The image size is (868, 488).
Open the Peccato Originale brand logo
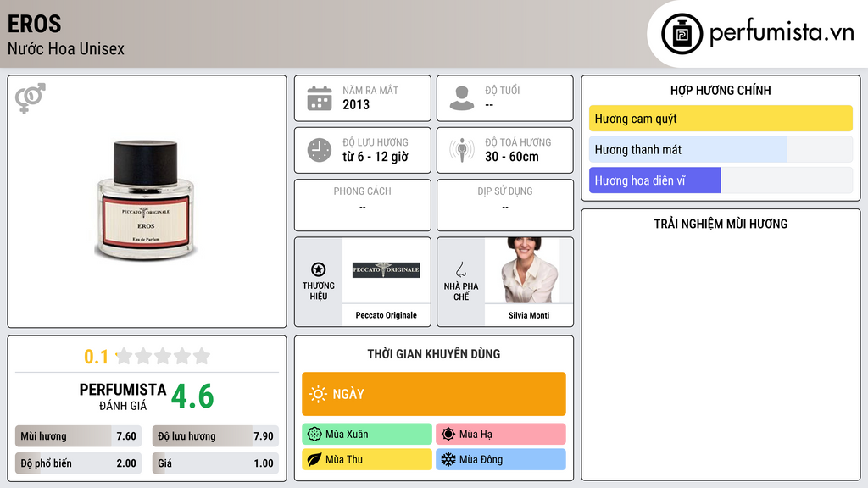pos(387,270)
